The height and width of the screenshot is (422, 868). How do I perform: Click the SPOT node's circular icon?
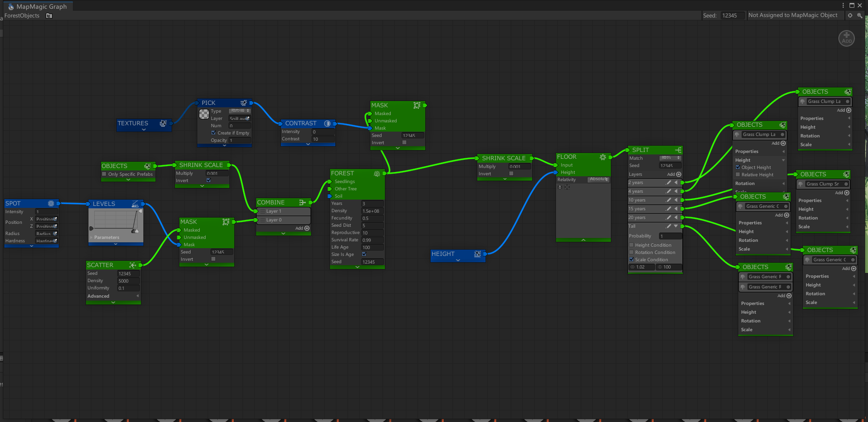[x=51, y=203]
